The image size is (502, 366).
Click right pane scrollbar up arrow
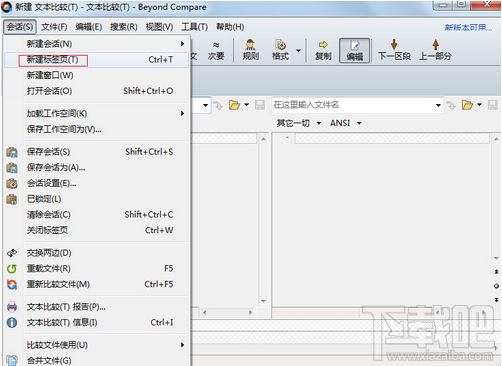click(496, 139)
